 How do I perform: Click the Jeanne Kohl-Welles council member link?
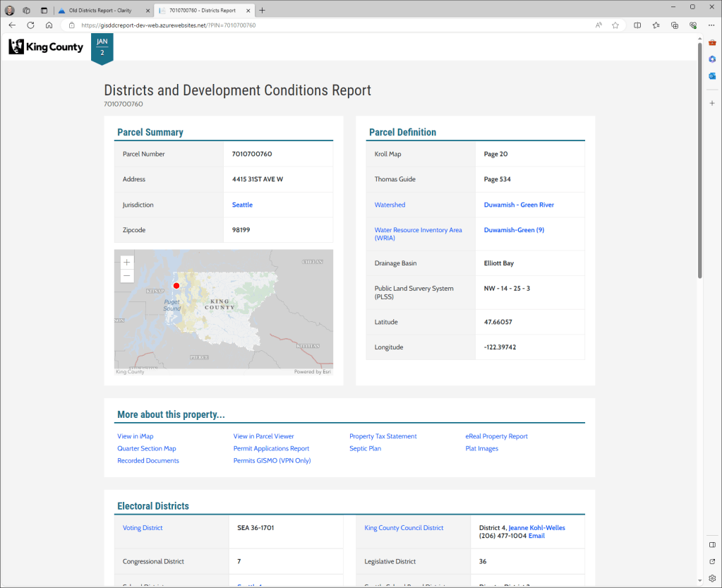click(536, 527)
